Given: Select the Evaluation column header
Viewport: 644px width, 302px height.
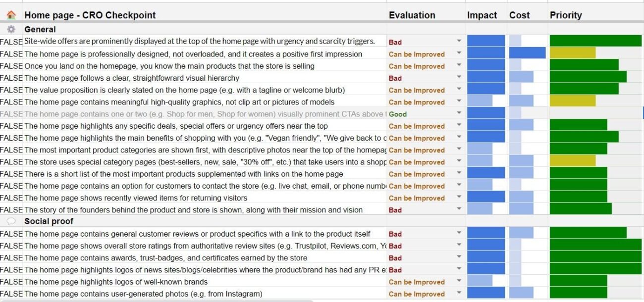Looking at the screenshot, I should click(412, 15).
